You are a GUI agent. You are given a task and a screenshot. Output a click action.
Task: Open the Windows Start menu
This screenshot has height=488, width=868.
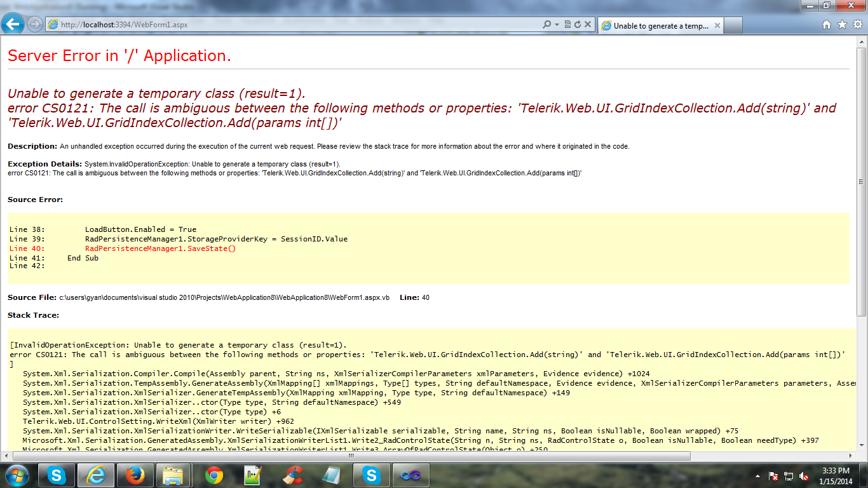tap(17, 475)
